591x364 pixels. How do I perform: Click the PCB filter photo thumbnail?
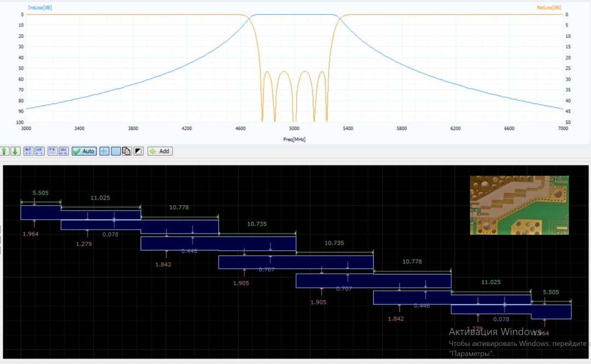(519, 205)
